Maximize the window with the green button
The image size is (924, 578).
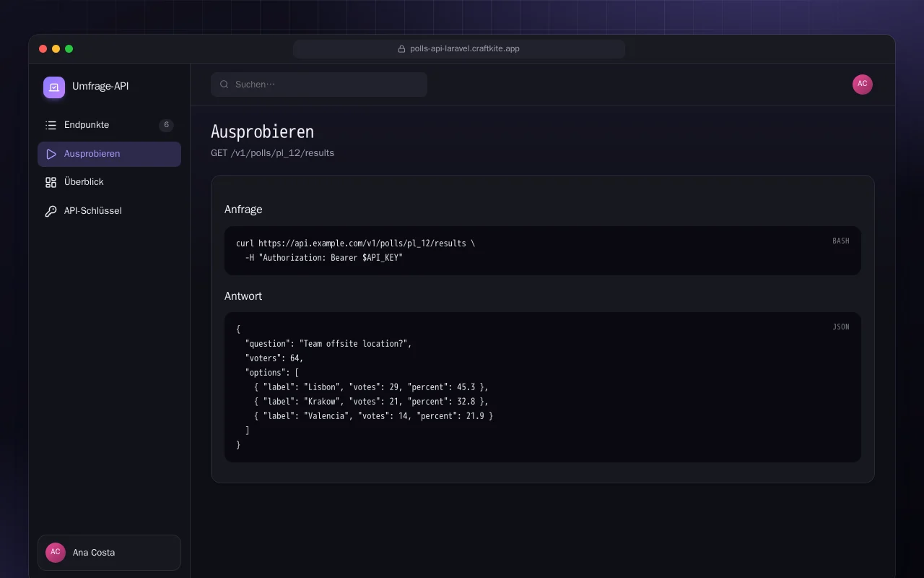pos(69,49)
